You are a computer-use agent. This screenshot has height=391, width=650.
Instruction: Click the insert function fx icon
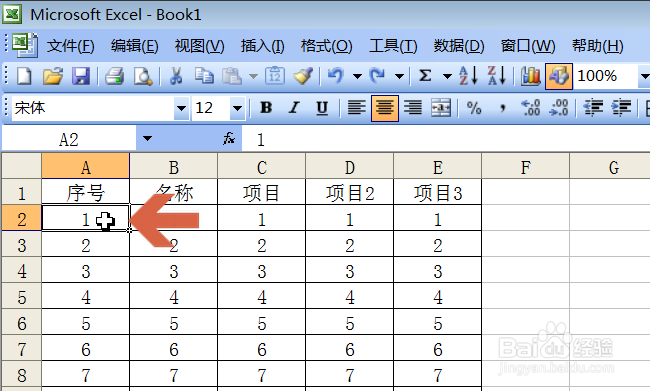pos(229,139)
